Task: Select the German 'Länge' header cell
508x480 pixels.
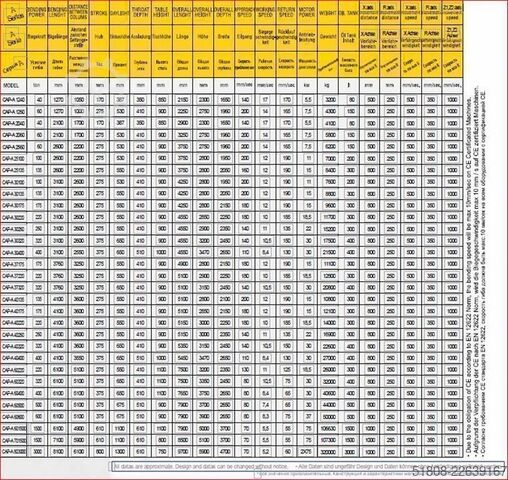Action: coord(182,37)
